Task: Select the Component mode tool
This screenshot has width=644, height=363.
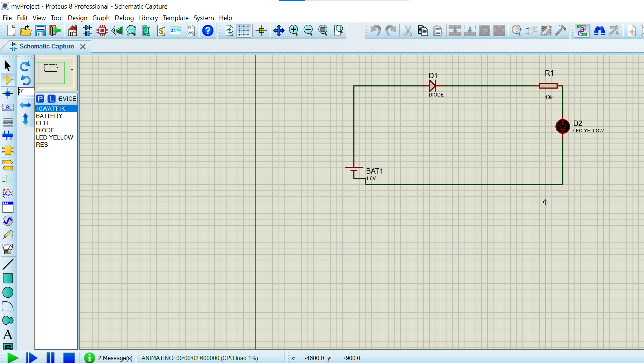Action: click(8, 80)
